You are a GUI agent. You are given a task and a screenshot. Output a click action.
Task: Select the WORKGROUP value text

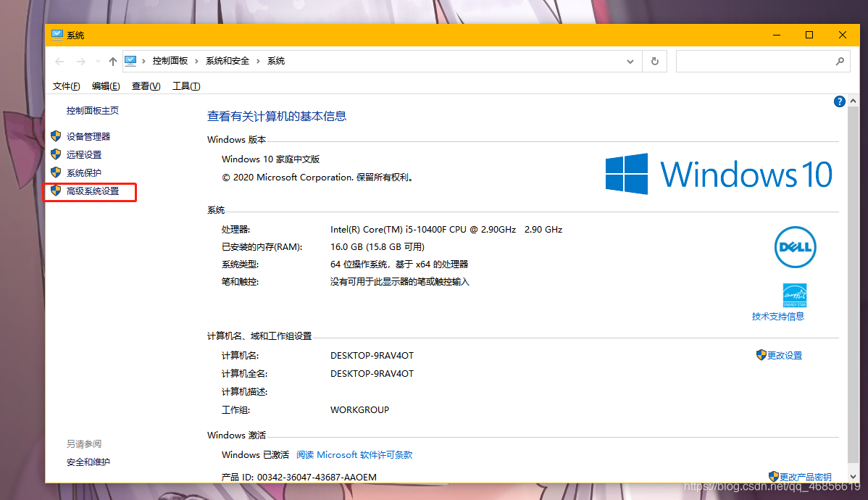[360, 409]
